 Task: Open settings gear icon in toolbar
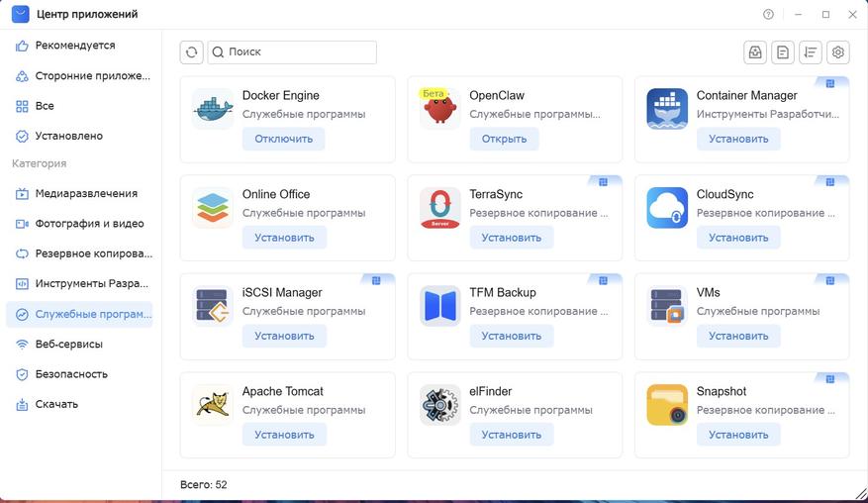coord(838,52)
